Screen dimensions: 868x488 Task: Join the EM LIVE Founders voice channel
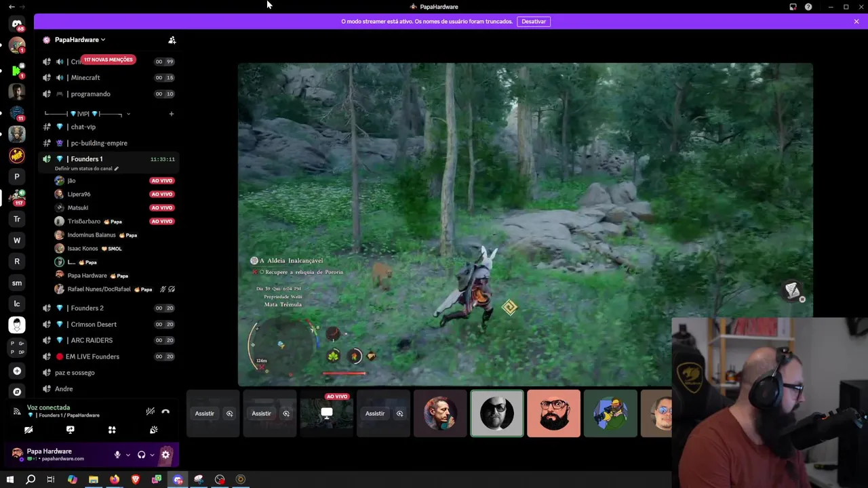108,357
